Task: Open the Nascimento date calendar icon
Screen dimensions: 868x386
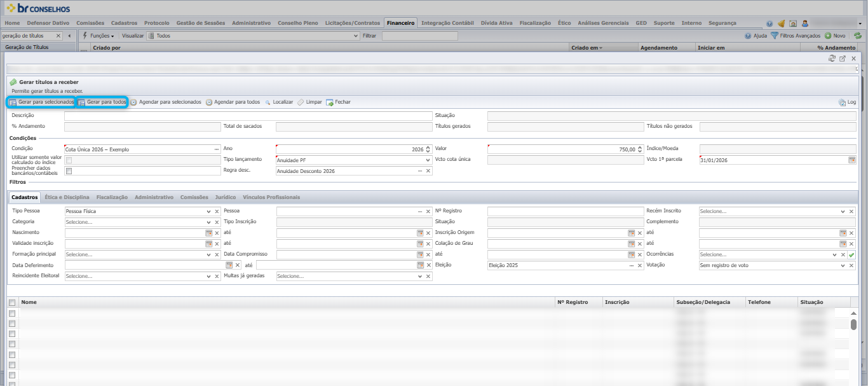Action: pyautogui.click(x=208, y=233)
